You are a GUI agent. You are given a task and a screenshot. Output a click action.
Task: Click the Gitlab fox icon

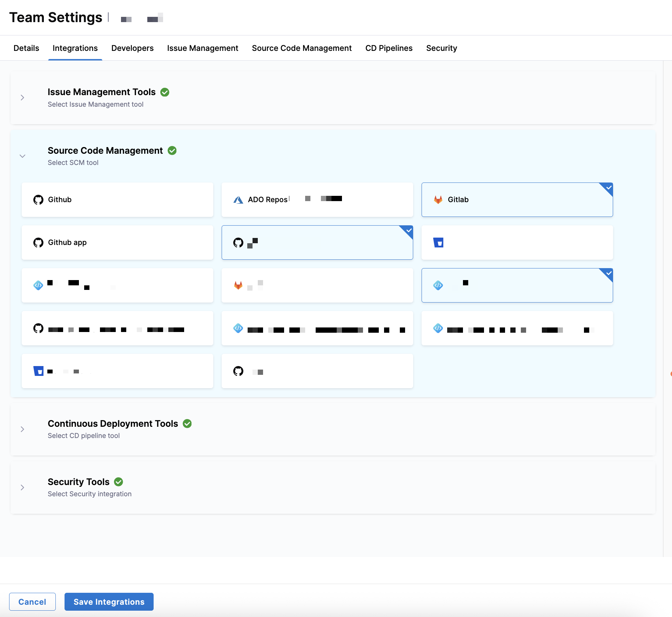(x=438, y=200)
